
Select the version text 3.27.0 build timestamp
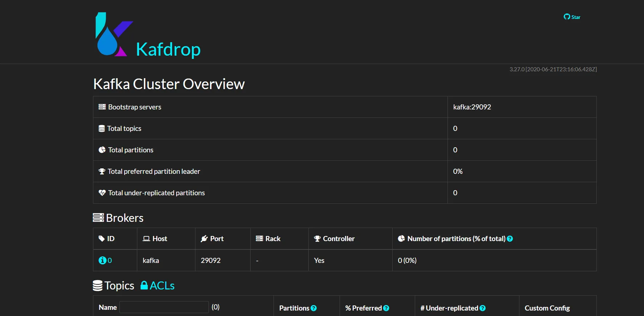pos(553,69)
